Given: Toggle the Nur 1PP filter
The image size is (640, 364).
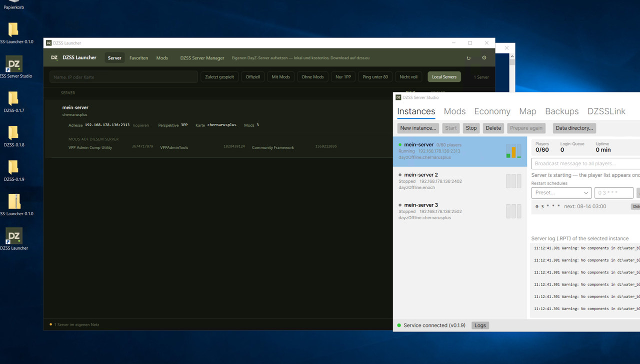Looking at the screenshot, I should [x=343, y=77].
